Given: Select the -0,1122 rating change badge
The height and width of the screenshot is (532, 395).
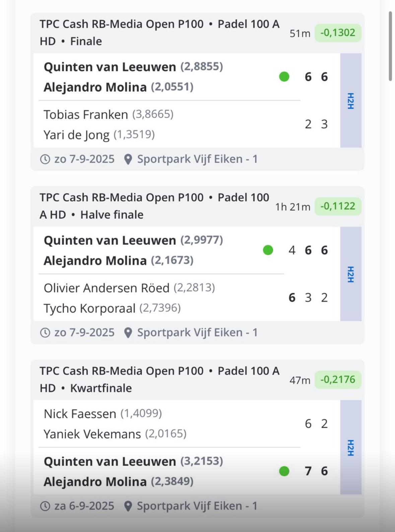Looking at the screenshot, I should (338, 206).
